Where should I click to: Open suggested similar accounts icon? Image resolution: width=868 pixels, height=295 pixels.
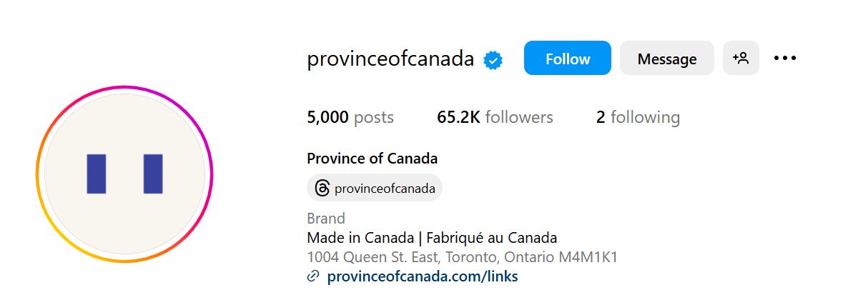[741, 59]
